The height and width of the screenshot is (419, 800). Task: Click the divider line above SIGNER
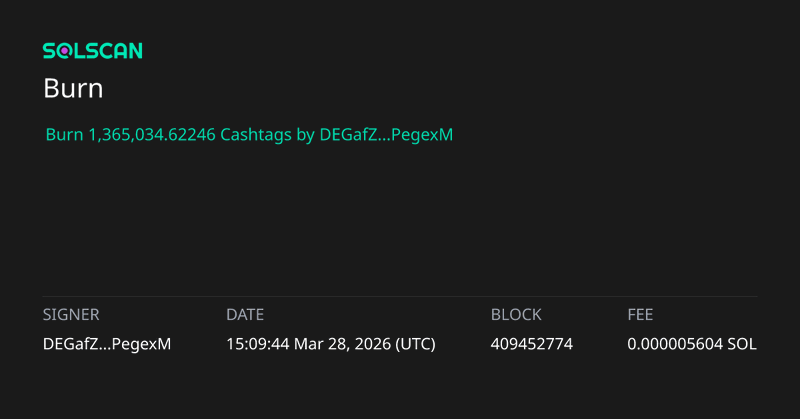[400, 296]
